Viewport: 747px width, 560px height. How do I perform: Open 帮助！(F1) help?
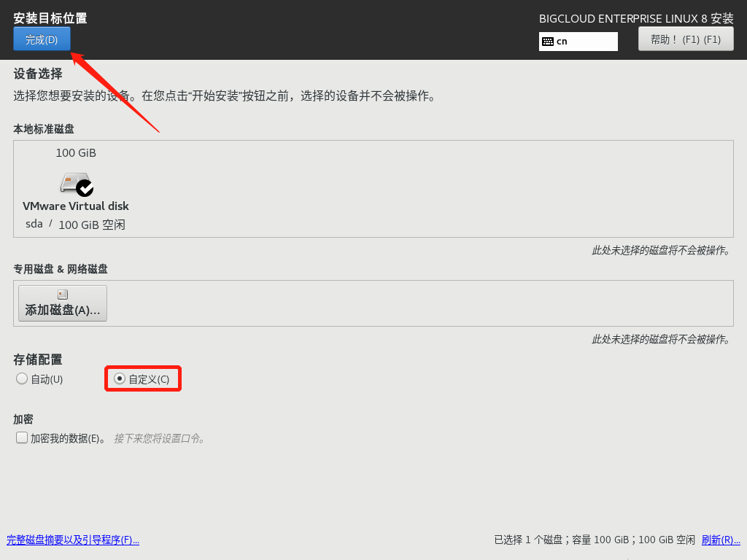coord(685,39)
